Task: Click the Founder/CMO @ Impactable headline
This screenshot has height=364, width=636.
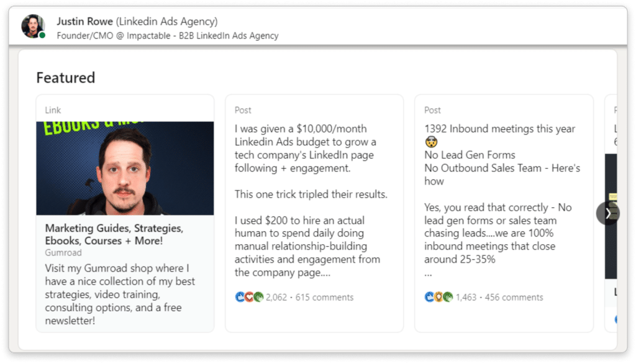Action: coord(168,35)
